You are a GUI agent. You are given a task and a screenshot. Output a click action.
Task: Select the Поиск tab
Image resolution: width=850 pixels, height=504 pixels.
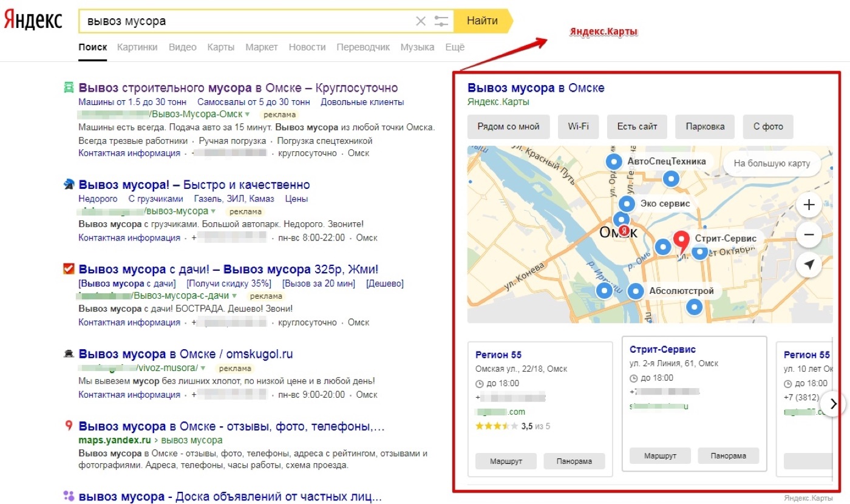pyautogui.click(x=92, y=47)
